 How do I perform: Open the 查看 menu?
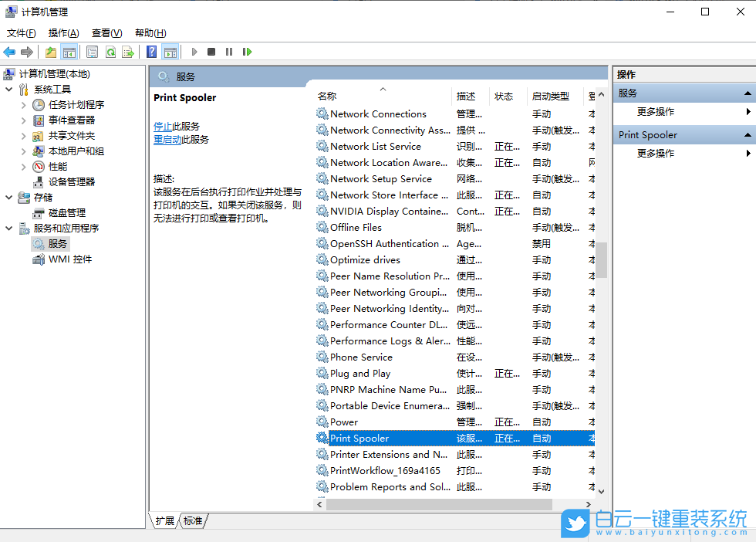[x=106, y=33]
